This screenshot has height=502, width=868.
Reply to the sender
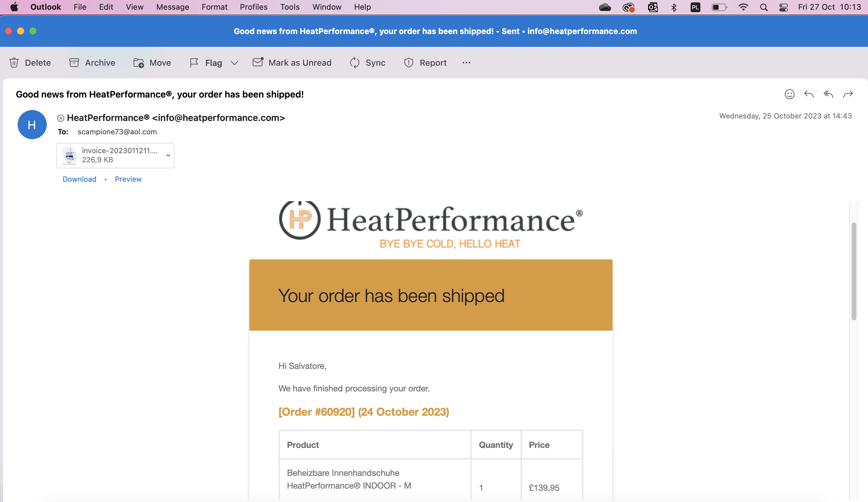point(809,94)
